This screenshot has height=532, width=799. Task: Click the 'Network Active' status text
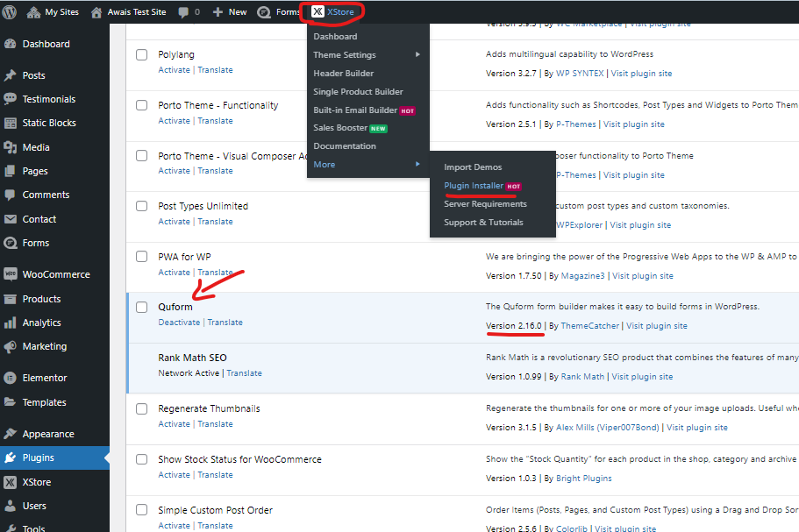pos(189,373)
